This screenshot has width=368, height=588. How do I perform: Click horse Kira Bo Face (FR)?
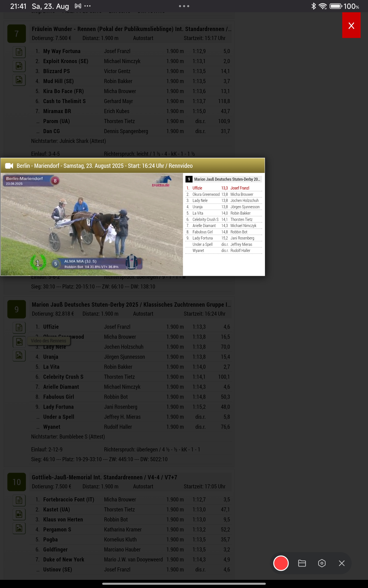(x=64, y=91)
